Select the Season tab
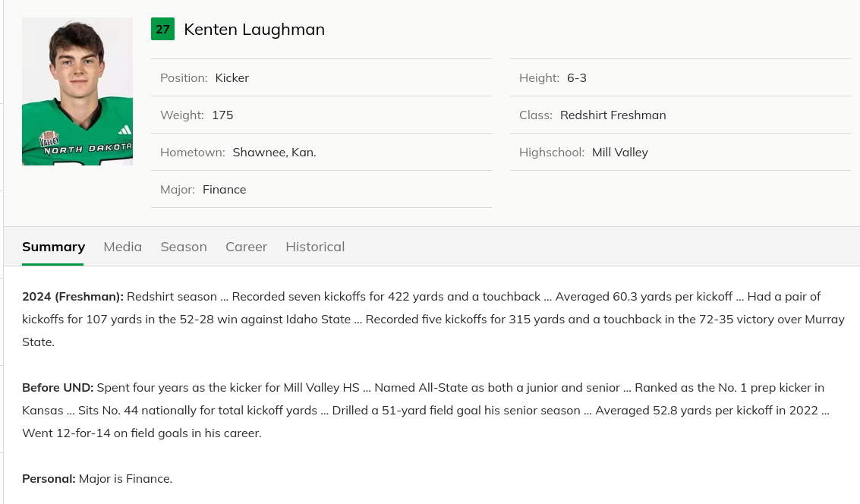The image size is (860, 504). pyautogui.click(x=184, y=247)
